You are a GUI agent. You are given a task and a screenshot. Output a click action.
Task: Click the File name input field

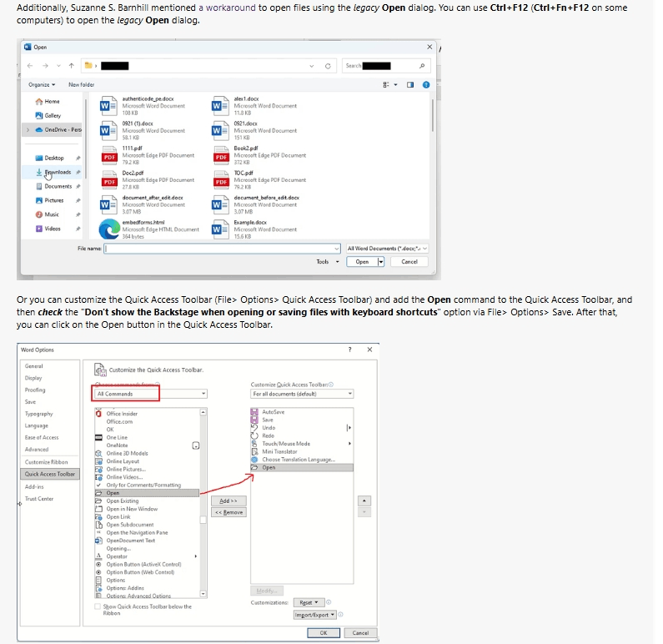(222, 249)
